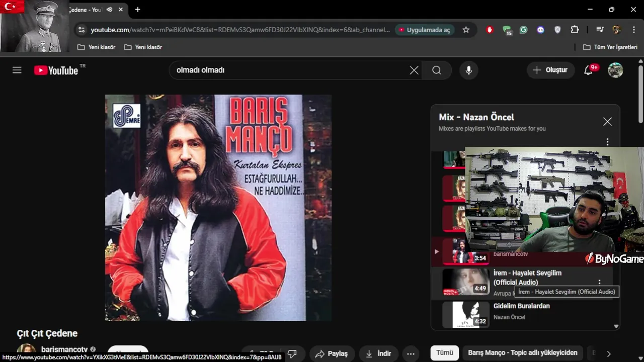Select the Tümü filter chip

pyautogui.click(x=444, y=353)
